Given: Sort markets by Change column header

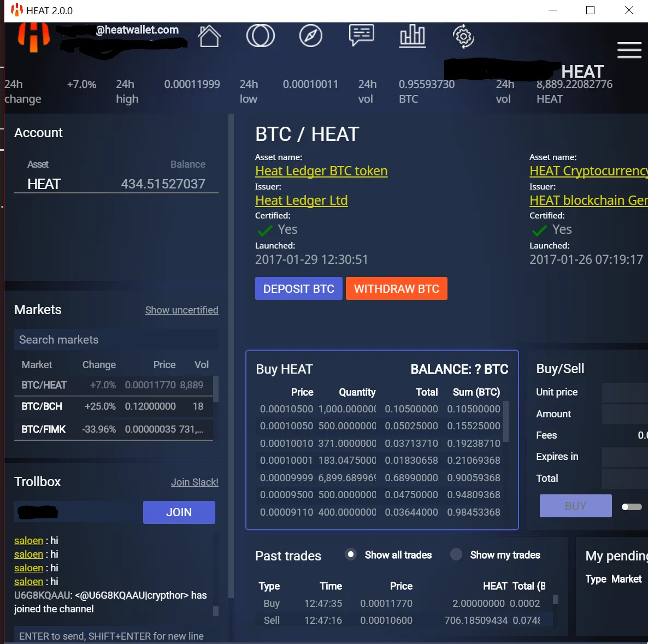Looking at the screenshot, I should (99, 365).
